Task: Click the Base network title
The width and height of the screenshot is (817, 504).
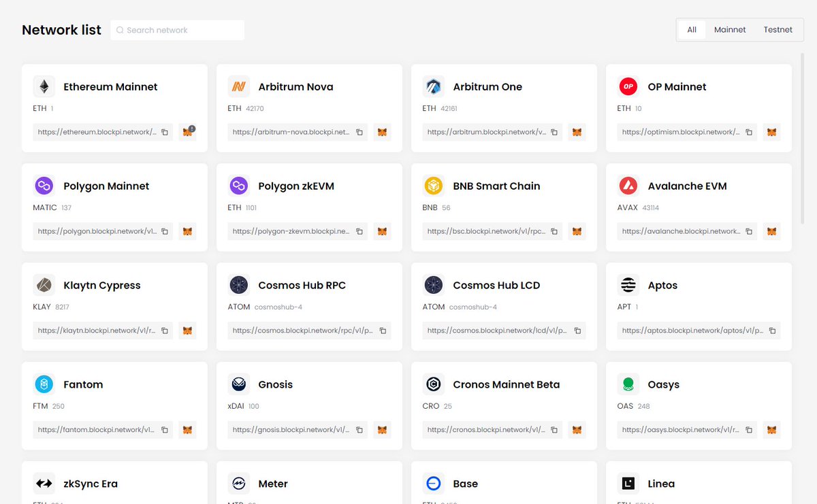Action: pos(465,484)
